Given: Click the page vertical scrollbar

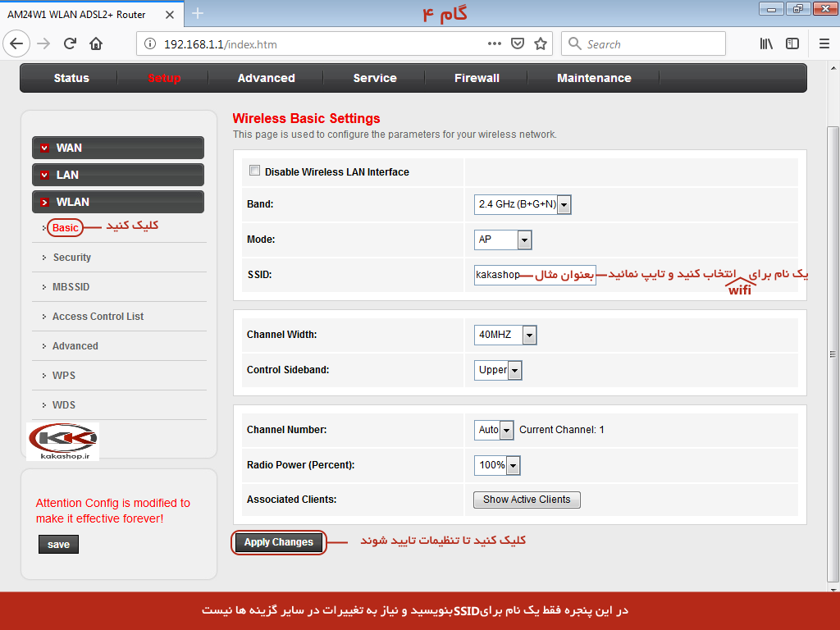Looking at the screenshot, I should click(x=833, y=354).
